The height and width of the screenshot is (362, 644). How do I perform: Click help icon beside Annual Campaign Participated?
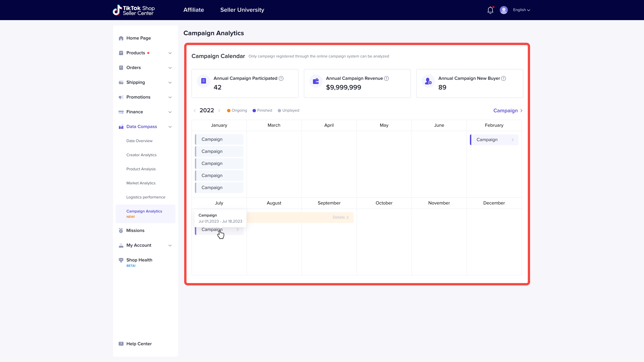click(281, 78)
